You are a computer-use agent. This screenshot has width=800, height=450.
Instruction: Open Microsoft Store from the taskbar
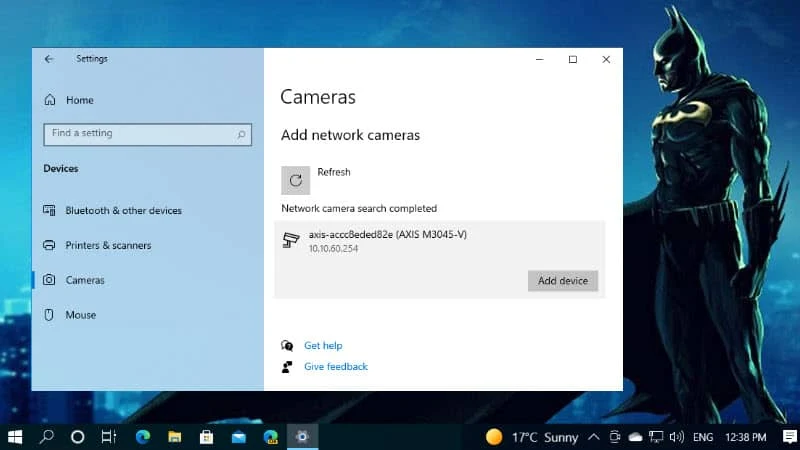pyautogui.click(x=207, y=437)
